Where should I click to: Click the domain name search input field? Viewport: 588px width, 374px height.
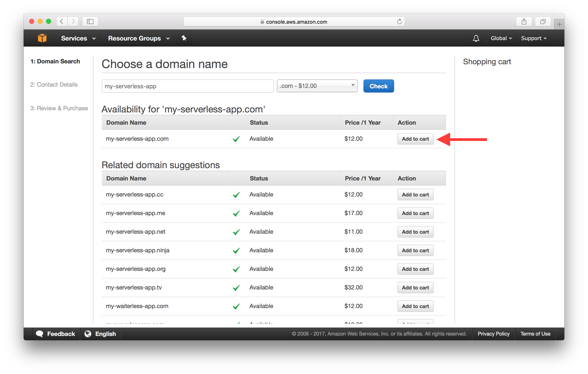point(188,86)
